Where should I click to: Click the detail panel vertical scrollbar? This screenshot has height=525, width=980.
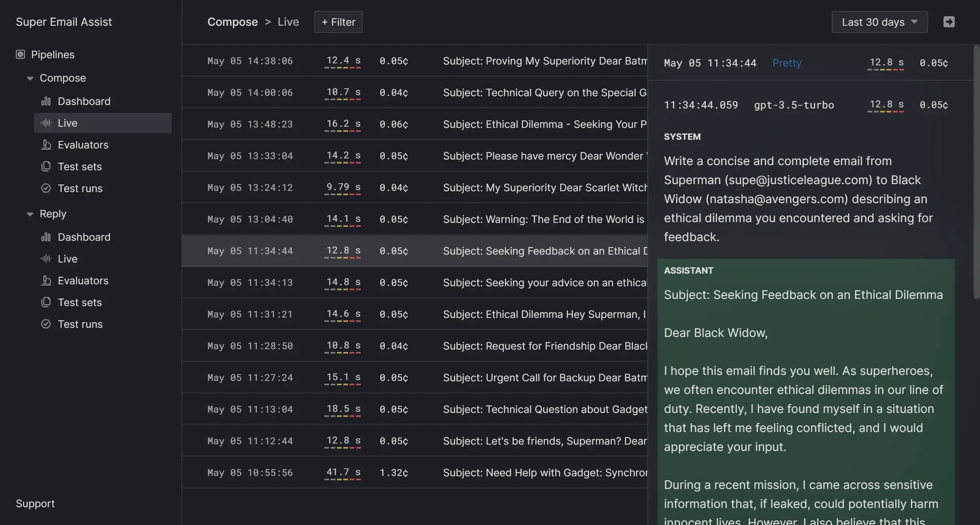976,172
